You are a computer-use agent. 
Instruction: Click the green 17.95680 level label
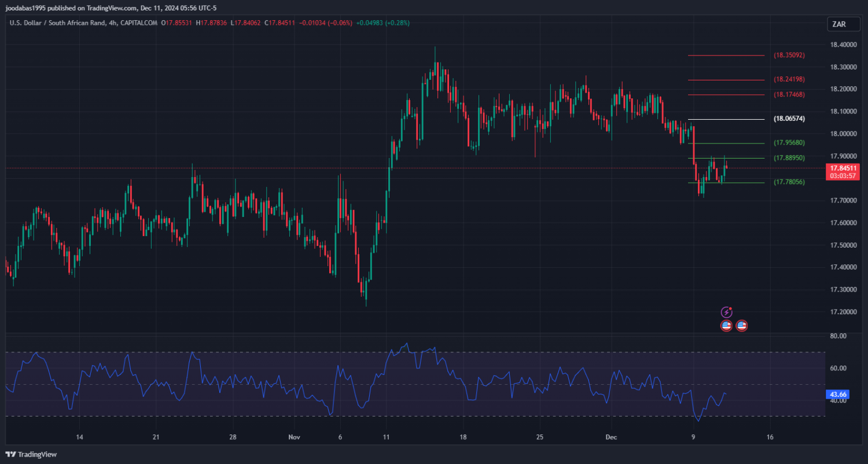tap(789, 143)
